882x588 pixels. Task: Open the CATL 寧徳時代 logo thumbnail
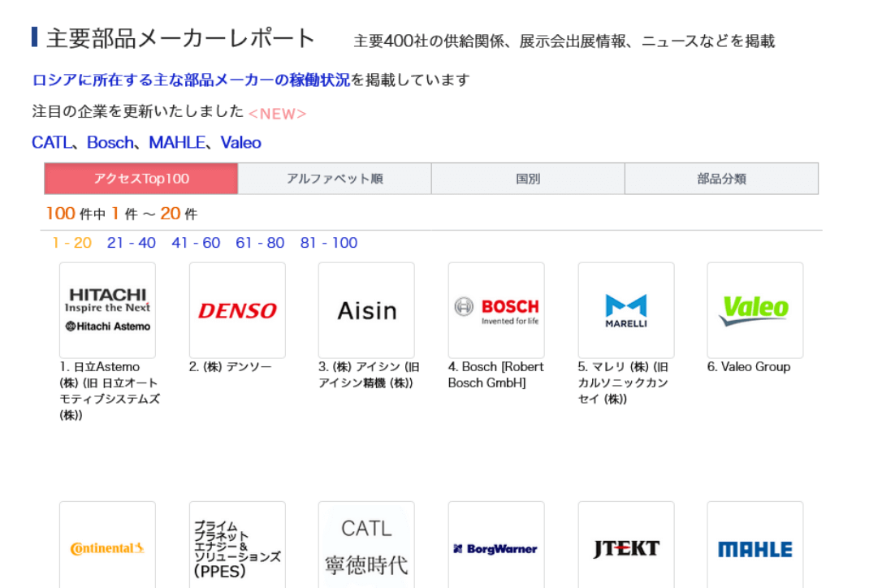point(366,545)
